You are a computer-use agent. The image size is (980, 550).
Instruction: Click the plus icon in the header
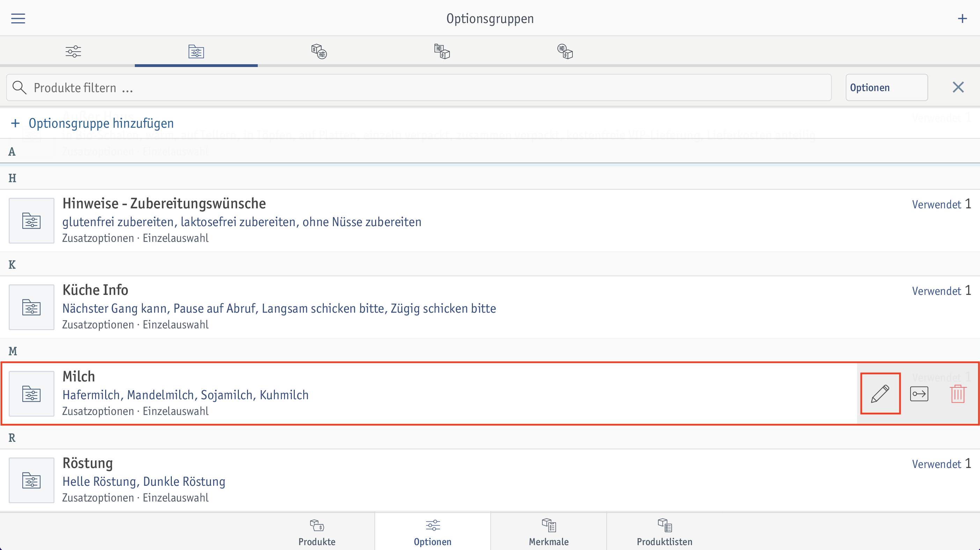[962, 18]
